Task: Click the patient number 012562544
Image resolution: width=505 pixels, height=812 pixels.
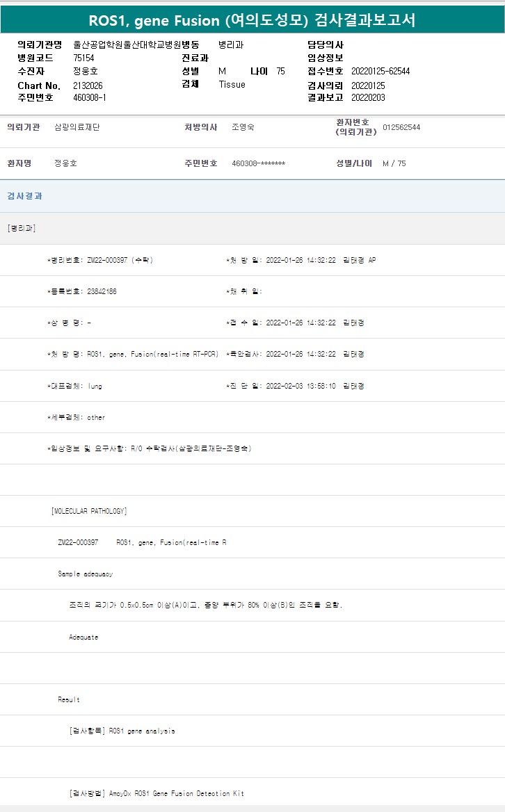Action: pyautogui.click(x=401, y=127)
